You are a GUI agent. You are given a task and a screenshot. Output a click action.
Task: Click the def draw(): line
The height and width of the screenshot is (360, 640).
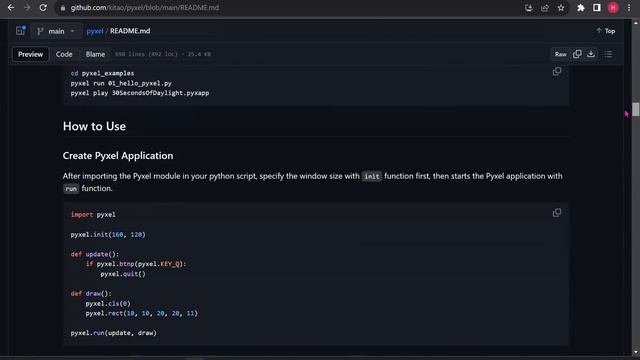pyautogui.click(x=91, y=293)
